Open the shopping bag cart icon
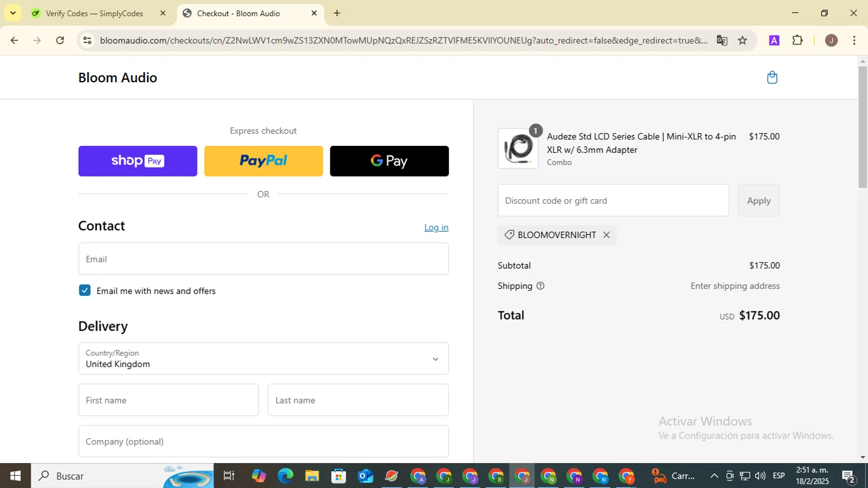Viewport: 868px width, 488px height. tap(772, 78)
